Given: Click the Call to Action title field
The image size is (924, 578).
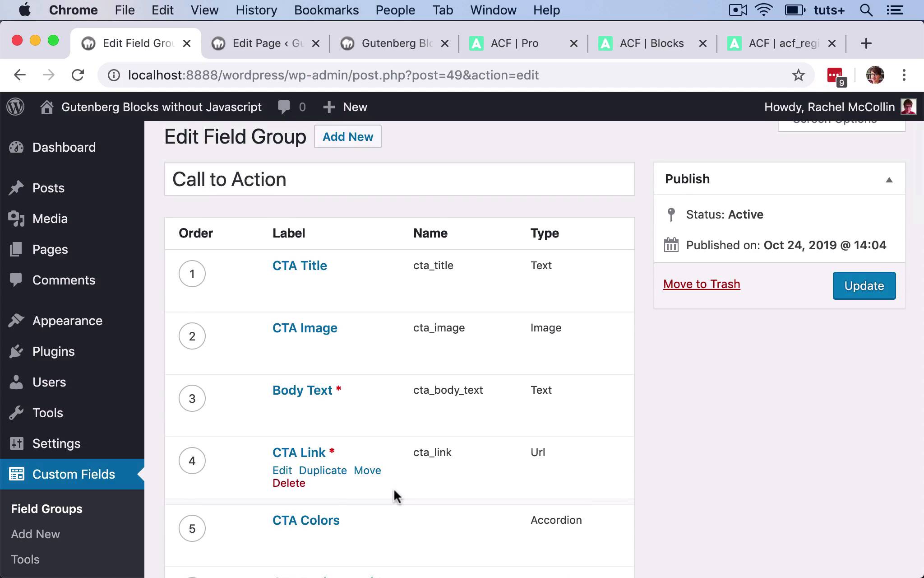Looking at the screenshot, I should [399, 179].
